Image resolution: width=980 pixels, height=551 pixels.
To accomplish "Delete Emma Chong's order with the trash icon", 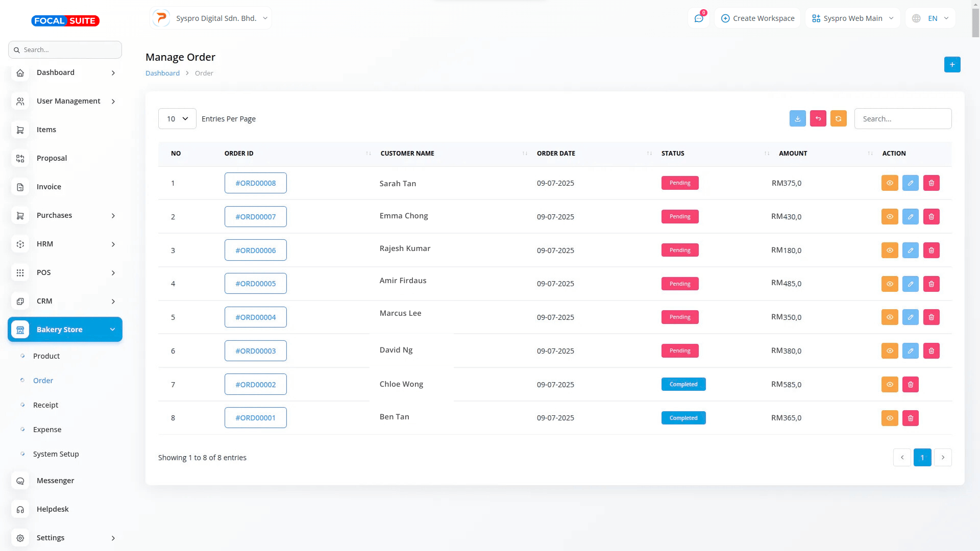I will click(931, 217).
